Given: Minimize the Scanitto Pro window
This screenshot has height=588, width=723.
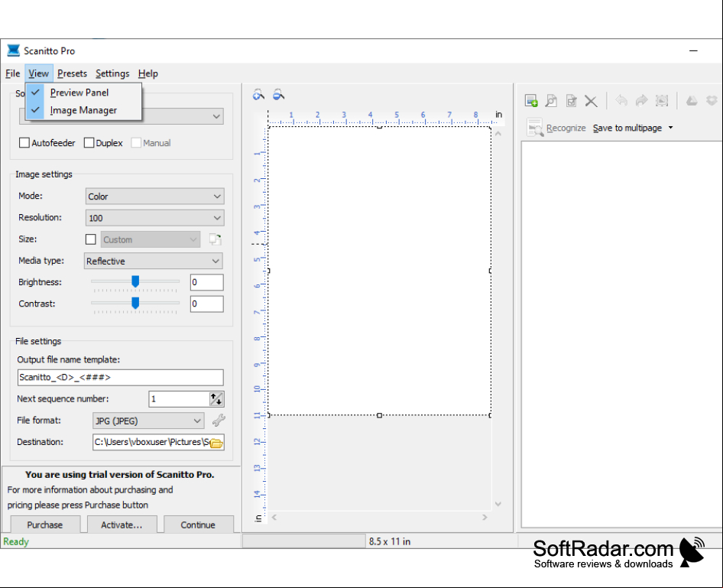Looking at the screenshot, I should click(x=693, y=50).
